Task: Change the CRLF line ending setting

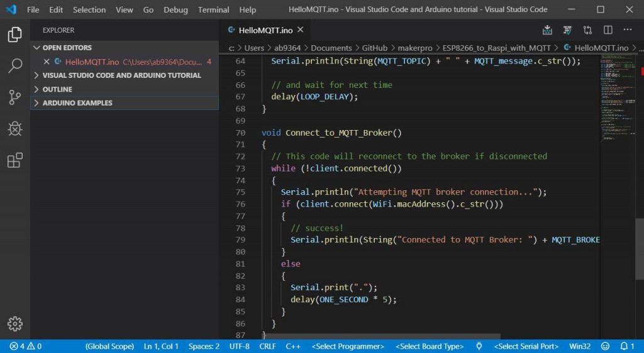Action: (x=267, y=346)
